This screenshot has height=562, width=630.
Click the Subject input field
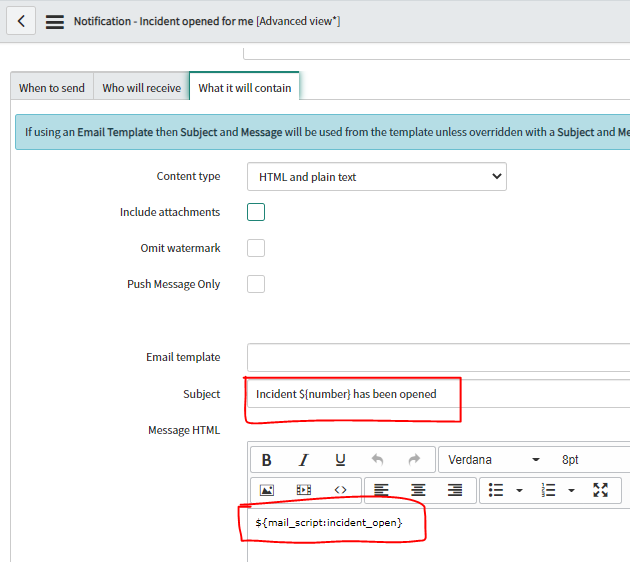pos(438,394)
